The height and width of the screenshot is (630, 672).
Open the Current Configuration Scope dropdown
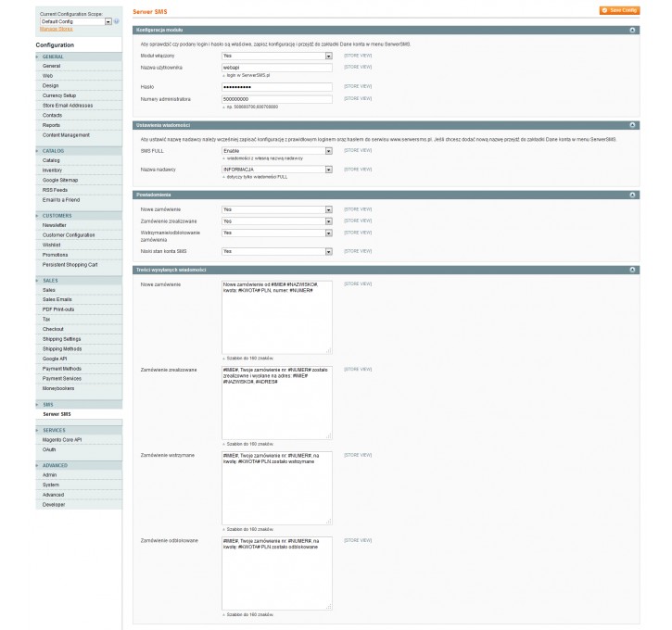(76, 21)
